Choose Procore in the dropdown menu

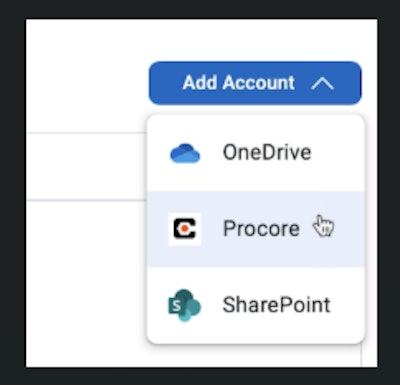[256, 229]
